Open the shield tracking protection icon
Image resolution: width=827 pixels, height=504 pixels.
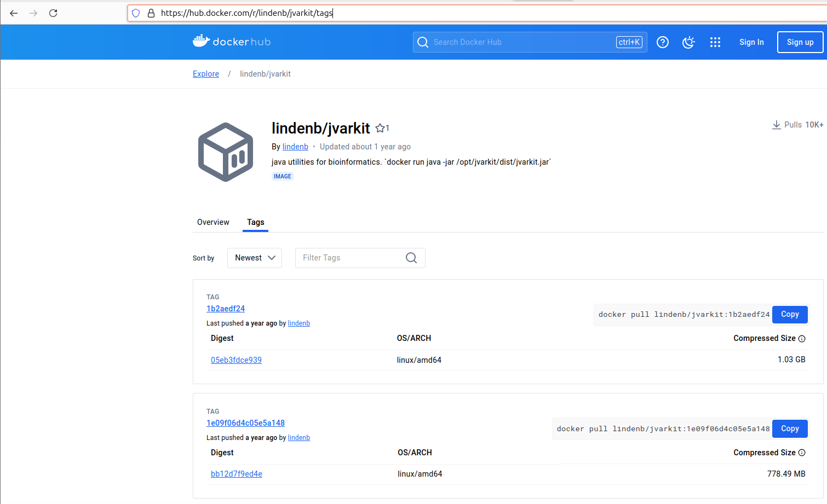point(136,13)
